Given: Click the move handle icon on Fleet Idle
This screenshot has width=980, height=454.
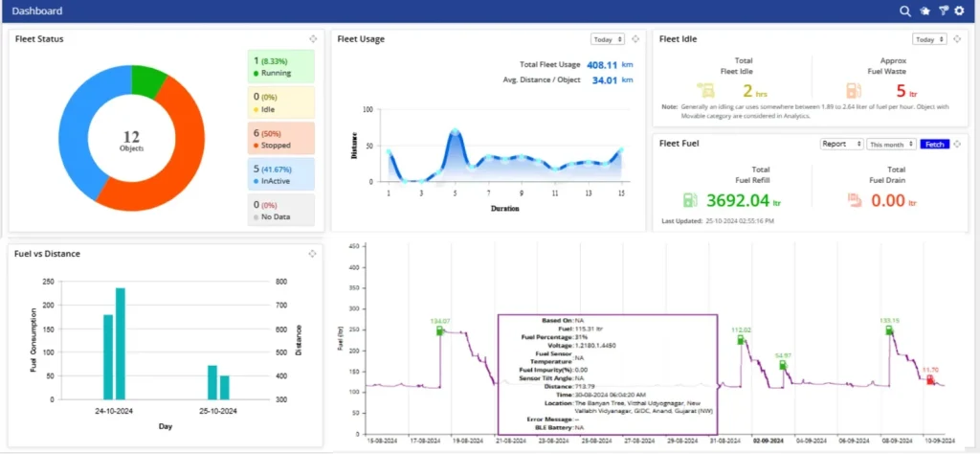Looking at the screenshot, I should pyautogui.click(x=957, y=38).
